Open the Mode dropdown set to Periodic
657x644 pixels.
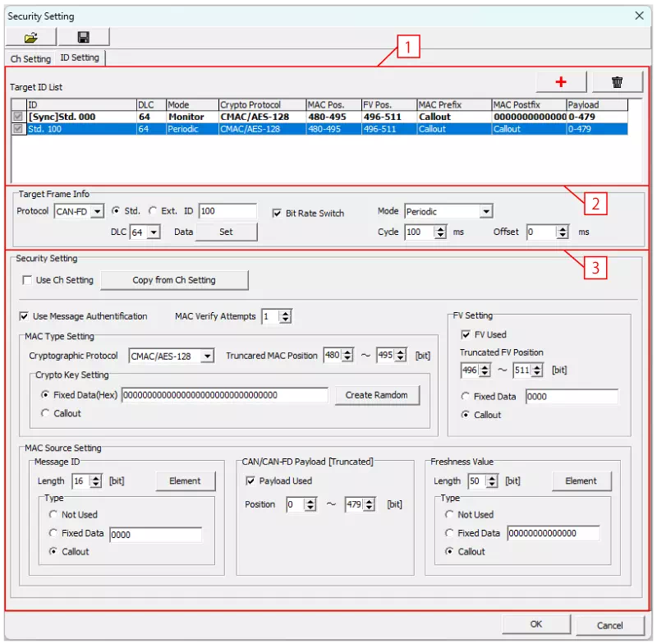485,210
